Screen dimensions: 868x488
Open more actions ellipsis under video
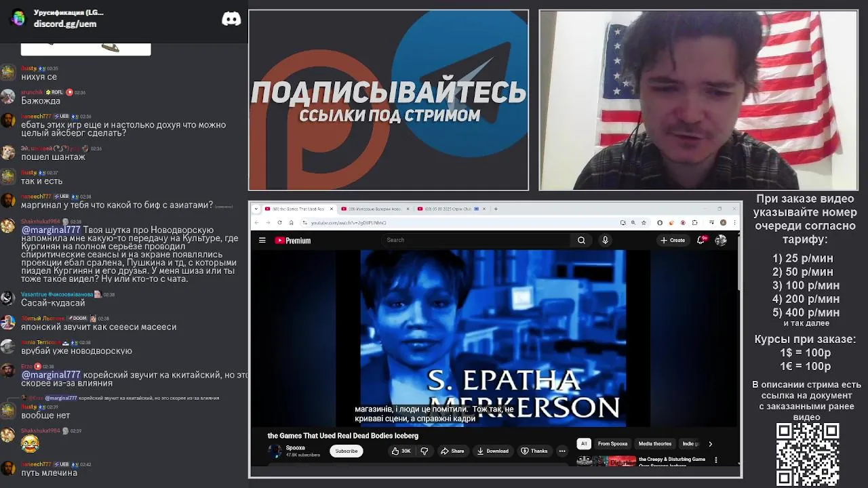pyautogui.click(x=561, y=451)
